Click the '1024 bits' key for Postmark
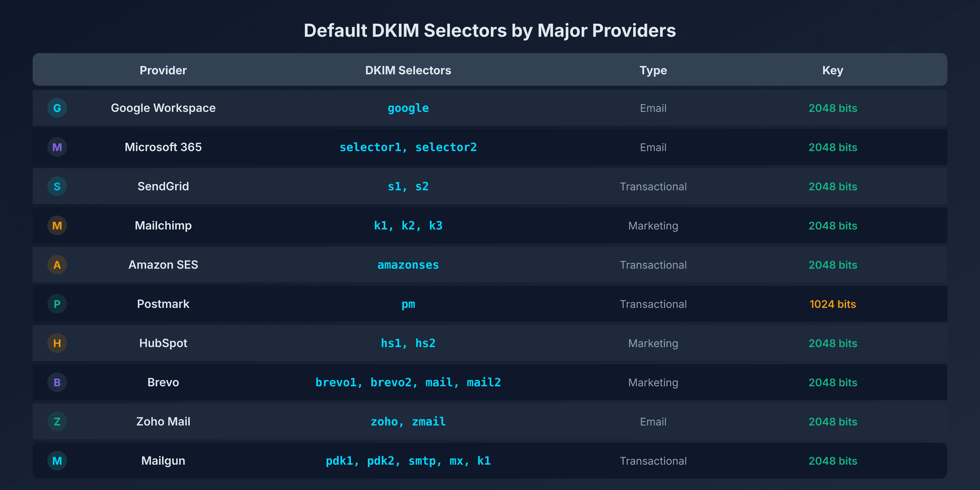Image resolution: width=980 pixels, height=490 pixels. pos(833,304)
